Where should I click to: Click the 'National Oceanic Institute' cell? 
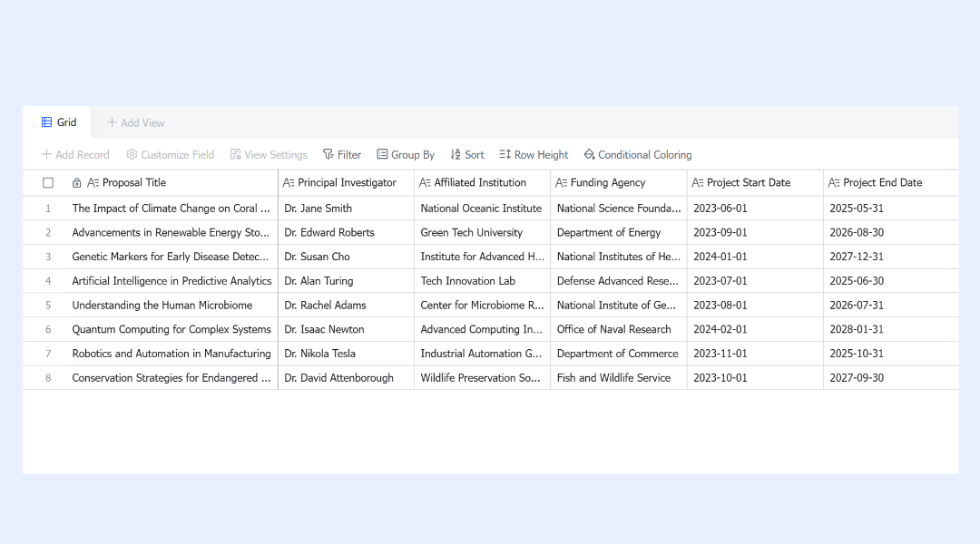tap(483, 209)
